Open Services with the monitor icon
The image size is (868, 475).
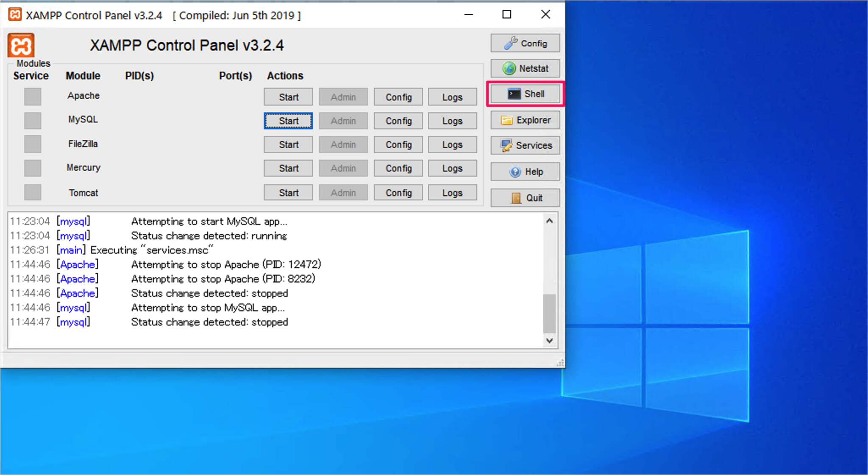pos(525,146)
